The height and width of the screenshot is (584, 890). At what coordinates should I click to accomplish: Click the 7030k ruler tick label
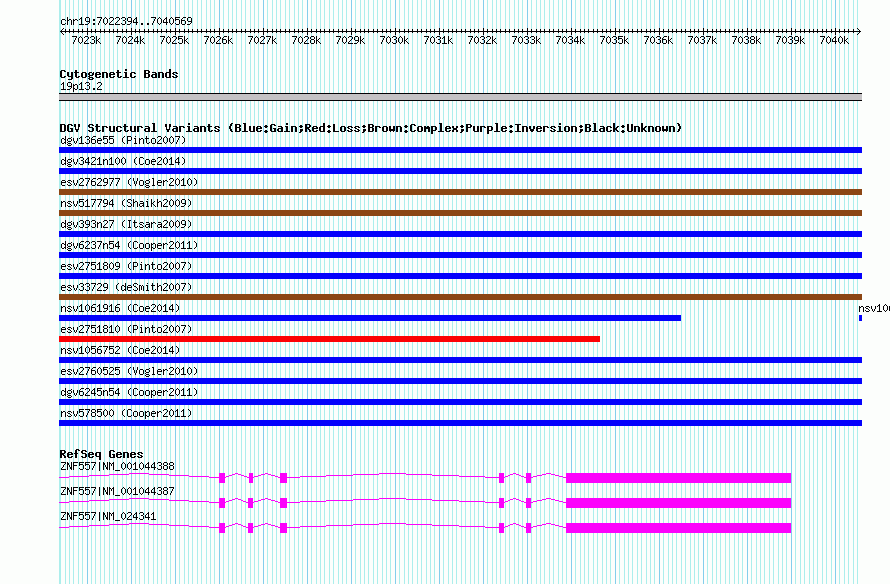click(394, 40)
